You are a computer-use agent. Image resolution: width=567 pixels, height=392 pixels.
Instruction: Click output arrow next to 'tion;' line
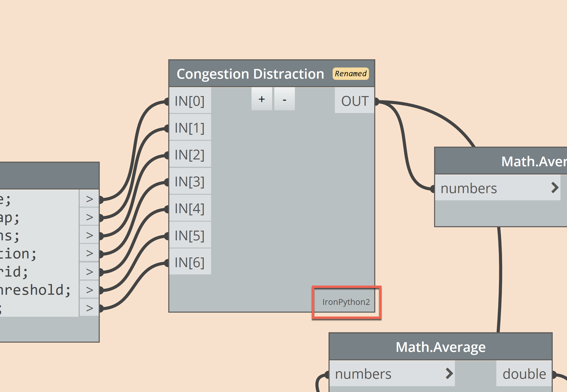89,253
